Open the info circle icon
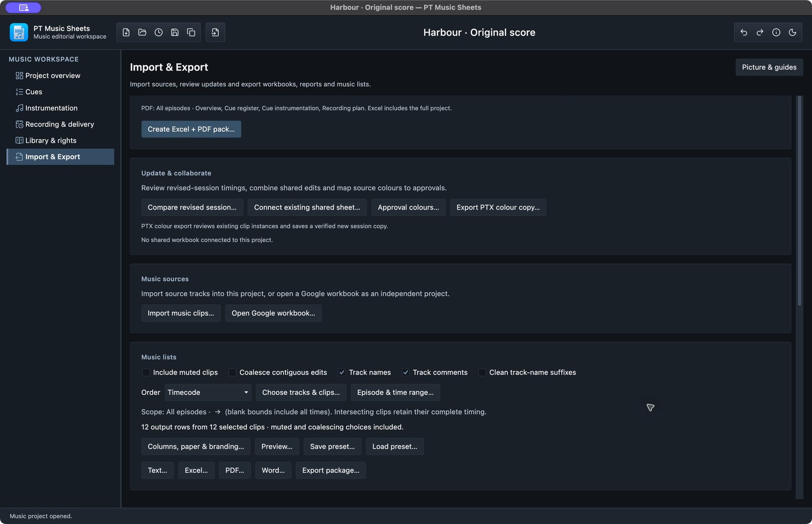The image size is (812, 524). 776,32
